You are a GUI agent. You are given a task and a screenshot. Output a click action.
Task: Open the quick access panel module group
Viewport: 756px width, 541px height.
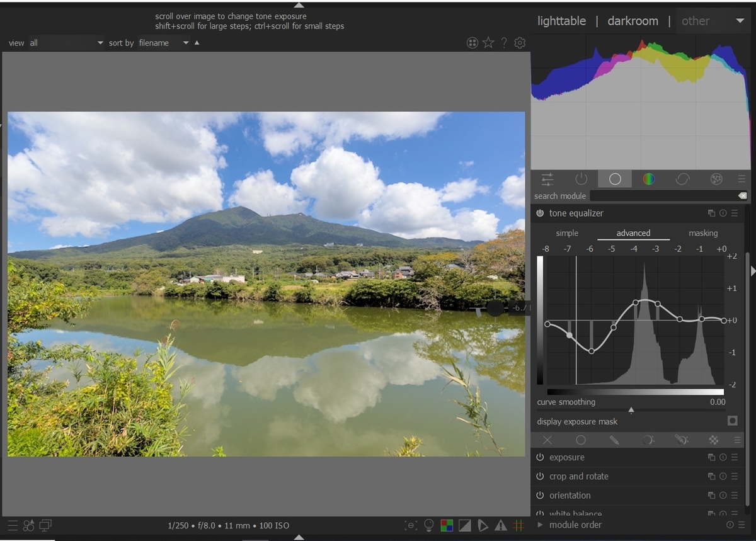[x=547, y=179]
